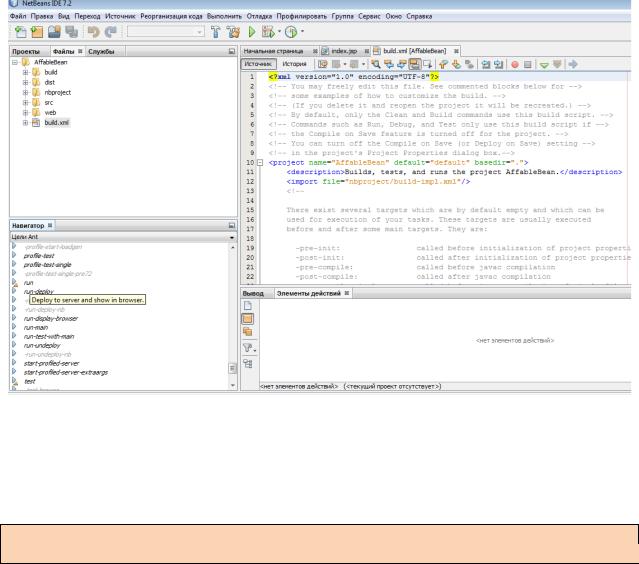Image resolution: width=639 pixels, height=564 pixels.
Task: Toggle the highlighted scope icon in Action Items
Action: [248, 319]
